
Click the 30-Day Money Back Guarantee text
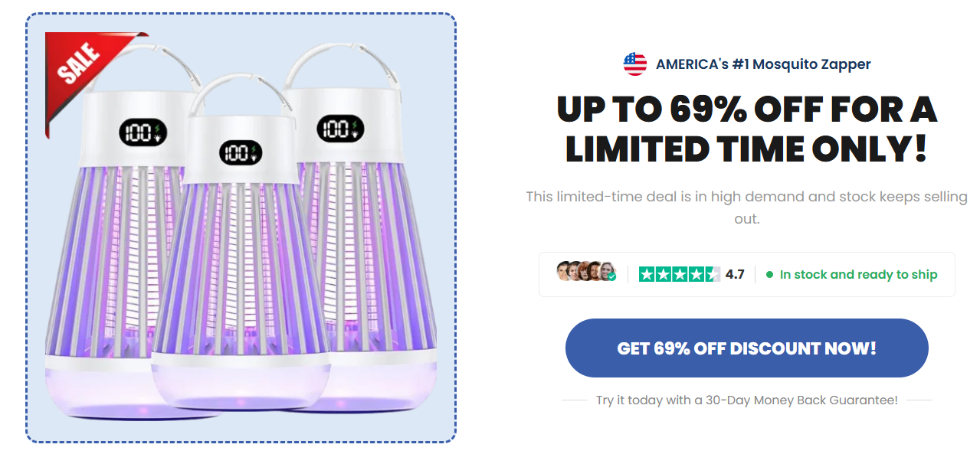746,400
